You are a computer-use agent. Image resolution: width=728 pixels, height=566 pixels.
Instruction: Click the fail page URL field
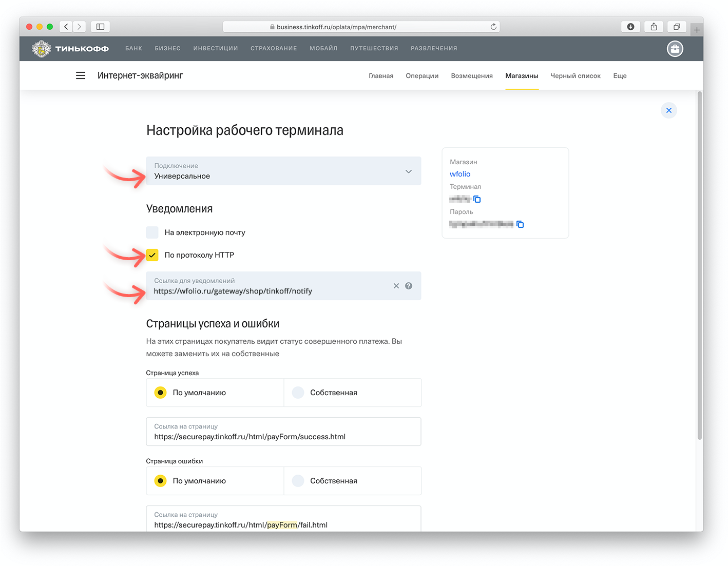click(x=283, y=519)
